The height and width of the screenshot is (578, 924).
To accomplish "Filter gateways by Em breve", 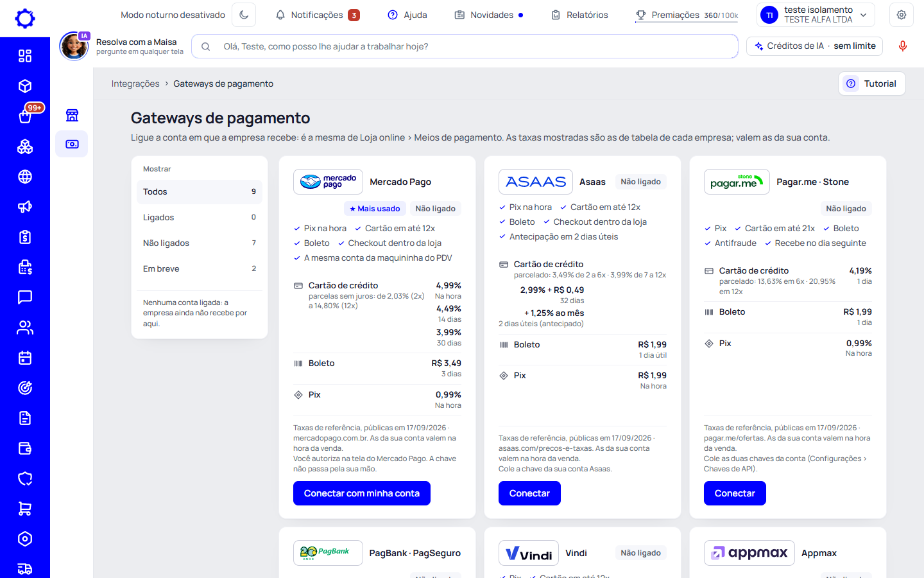I will pos(200,269).
